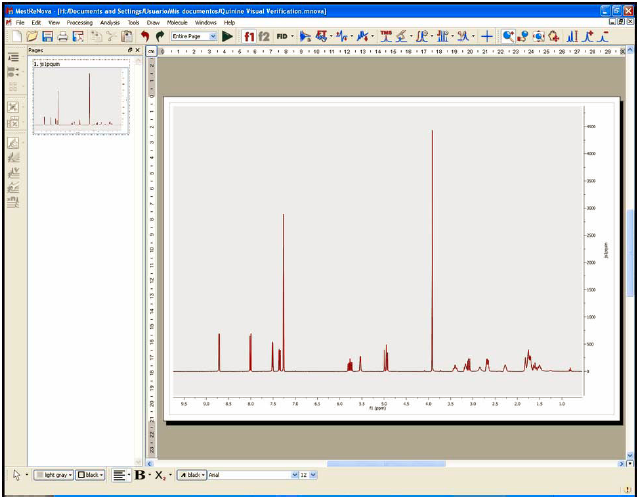
Task: Click the red undo arrow icon
Action: coord(145,36)
